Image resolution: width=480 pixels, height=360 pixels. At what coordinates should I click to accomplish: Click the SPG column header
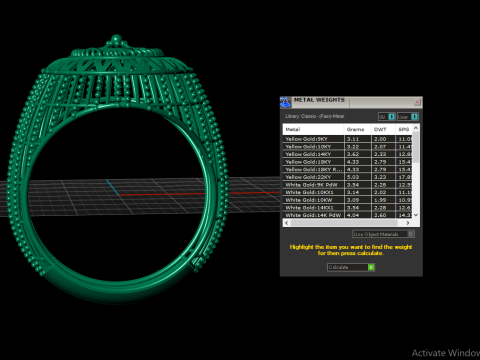coord(404,129)
